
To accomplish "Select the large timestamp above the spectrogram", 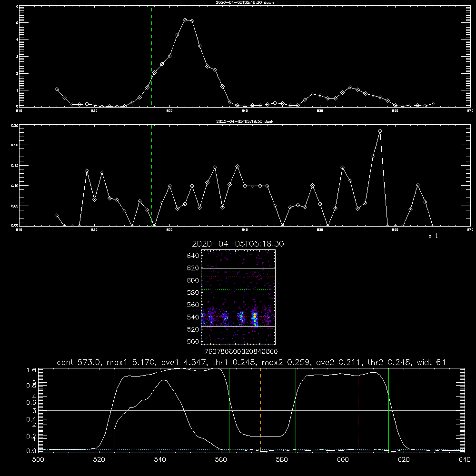I will pos(238,244).
